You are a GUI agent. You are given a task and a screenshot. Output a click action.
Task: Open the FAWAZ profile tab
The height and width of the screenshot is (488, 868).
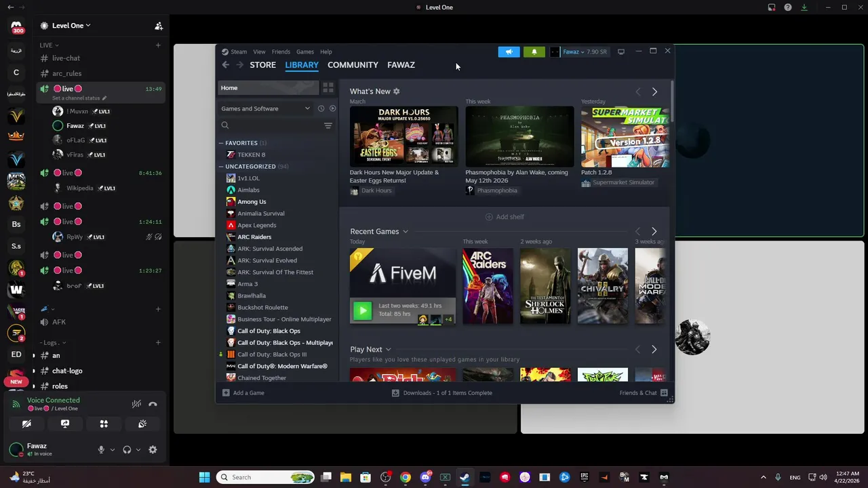pos(401,65)
